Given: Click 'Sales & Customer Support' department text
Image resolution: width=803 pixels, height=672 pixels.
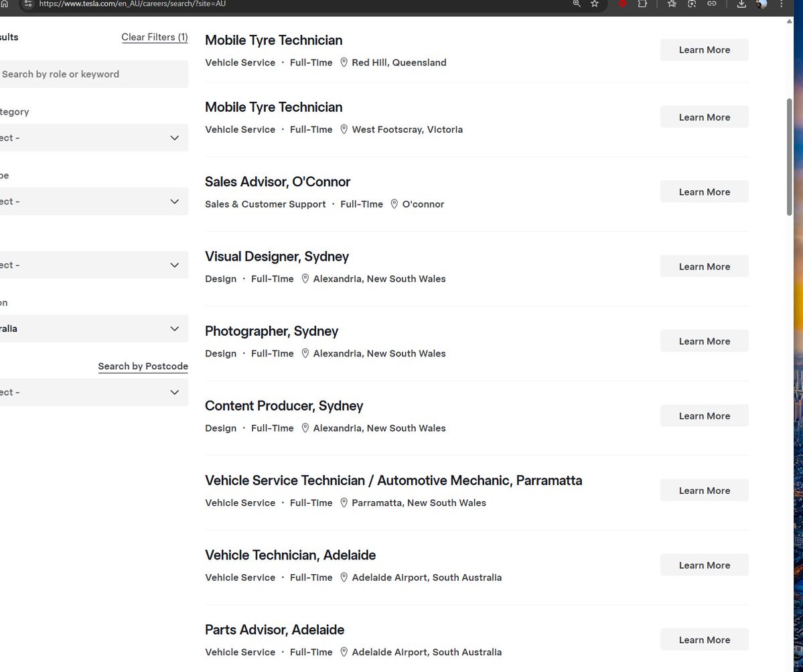Looking at the screenshot, I should (x=265, y=204).
